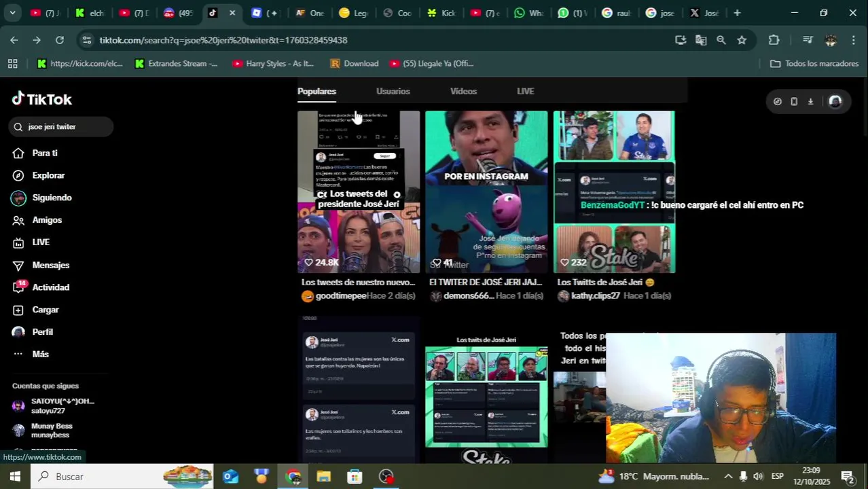
Task: Click the 'El TWITER DE JOSÉ JERI JAJ...' title
Action: tap(486, 283)
